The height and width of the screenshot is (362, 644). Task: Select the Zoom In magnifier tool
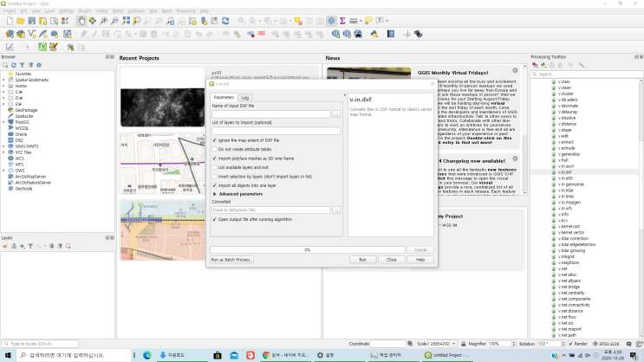[103, 21]
